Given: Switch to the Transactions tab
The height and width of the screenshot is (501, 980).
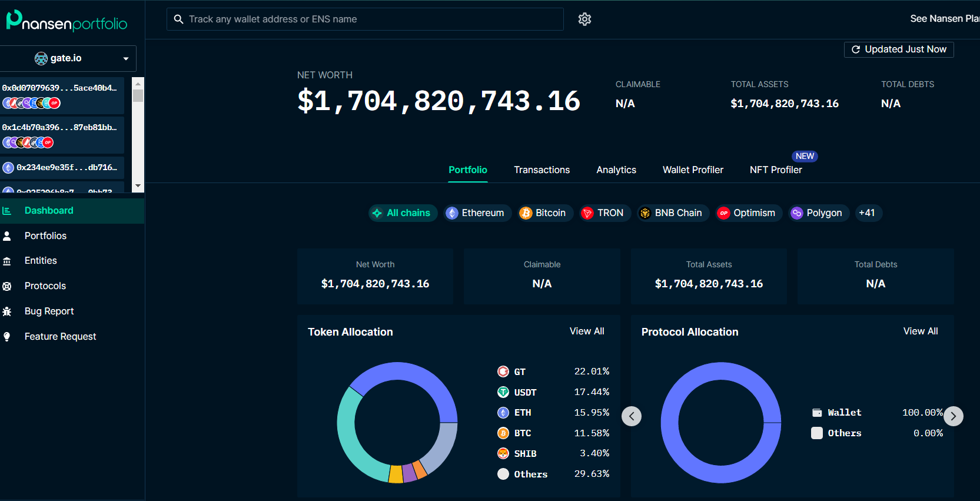Looking at the screenshot, I should tap(542, 170).
